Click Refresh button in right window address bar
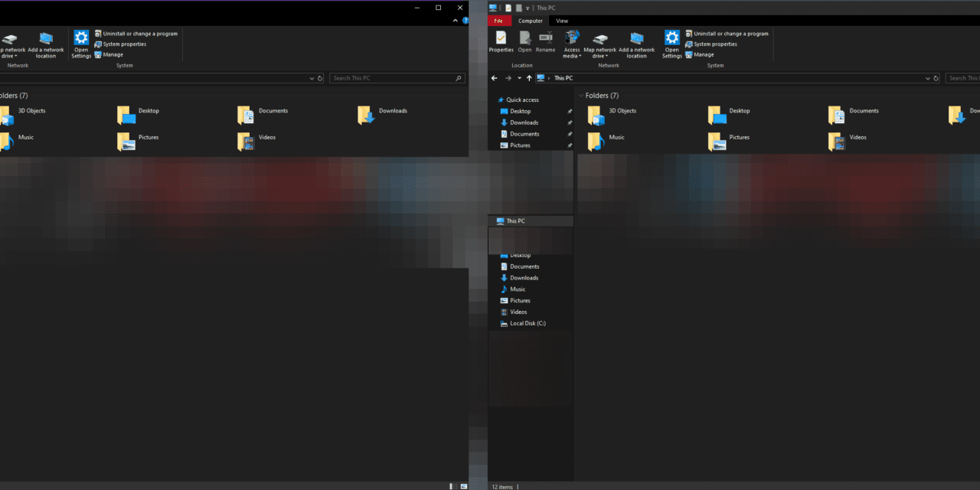This screenshot has height=490, width=980. 936,78
